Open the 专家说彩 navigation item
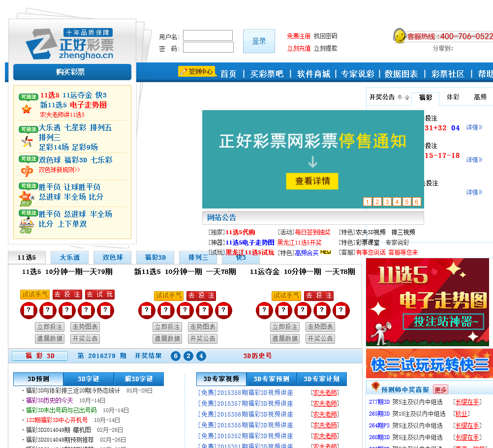This screenshot has width=493, height=448. coord(358,74)
